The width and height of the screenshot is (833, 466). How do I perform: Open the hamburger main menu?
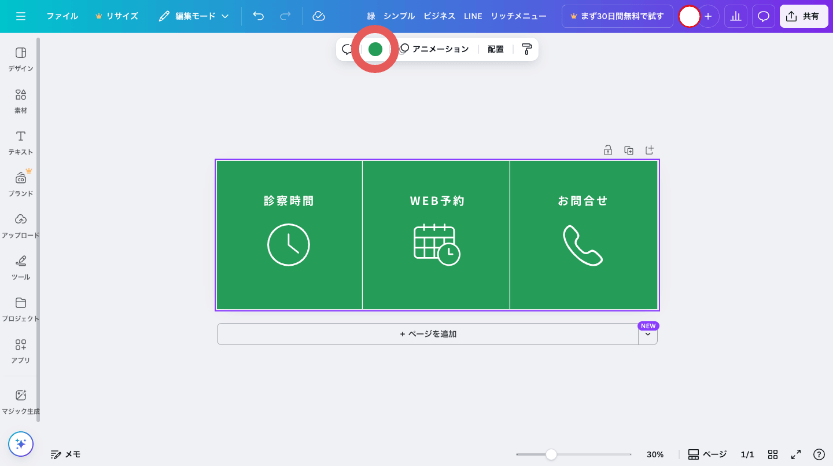[x=21, y=16]
